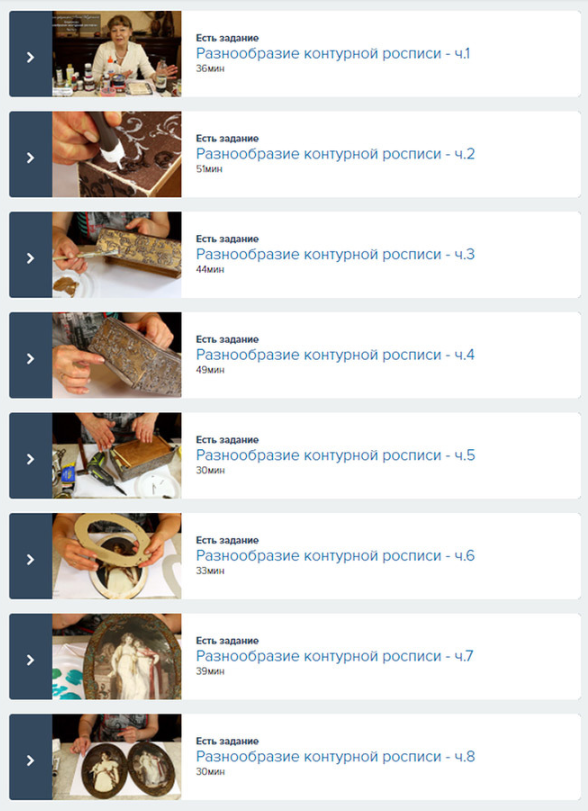Expand the chevron for lesson ч.4
Screen dimensions: 588x811
[x=31, y=358]
